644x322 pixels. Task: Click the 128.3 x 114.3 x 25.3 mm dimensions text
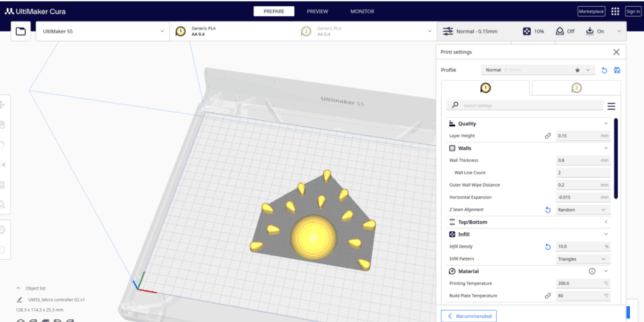(39, 310)
